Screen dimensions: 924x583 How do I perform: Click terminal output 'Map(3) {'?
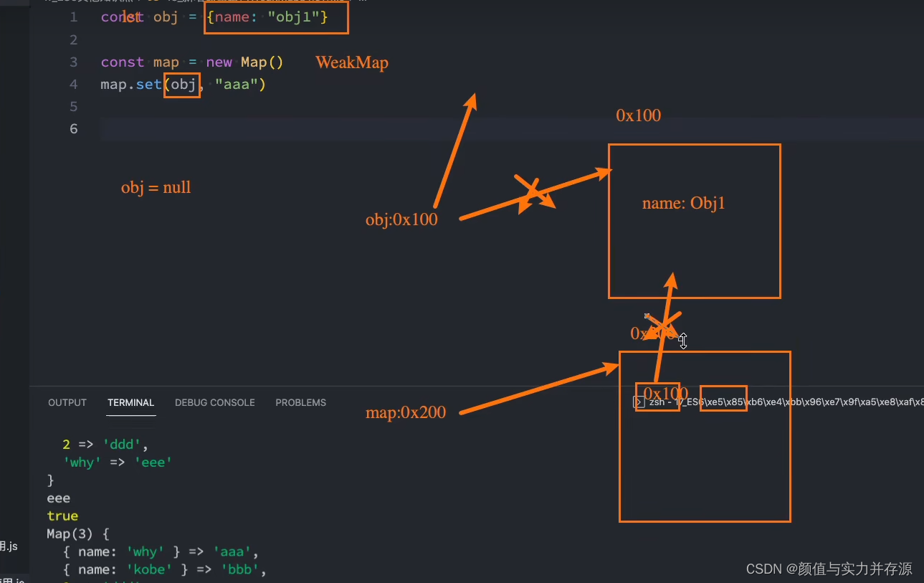click(77, 534)
